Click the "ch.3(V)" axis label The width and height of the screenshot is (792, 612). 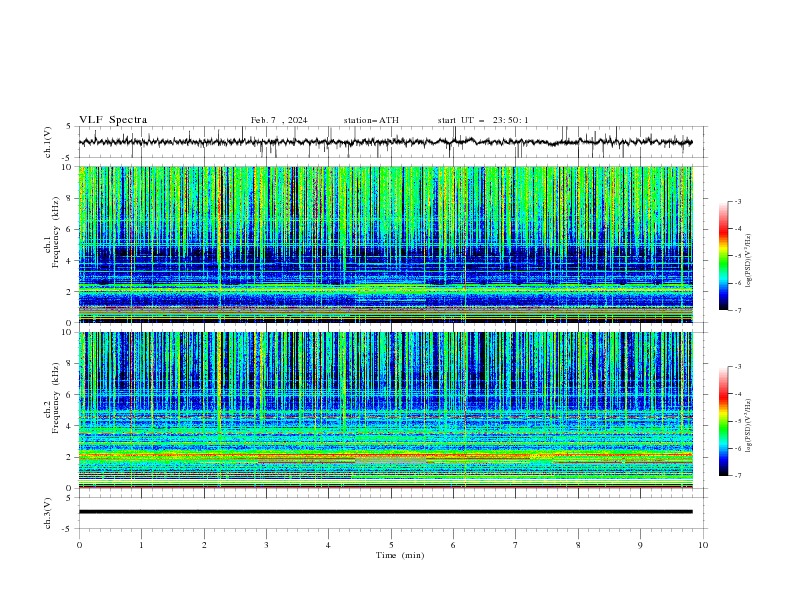tap(48, 513)
